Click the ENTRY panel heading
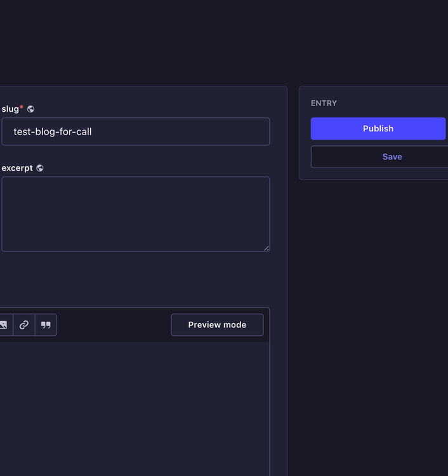This screenshot has height=476, width=448. [x=324, y=103]
